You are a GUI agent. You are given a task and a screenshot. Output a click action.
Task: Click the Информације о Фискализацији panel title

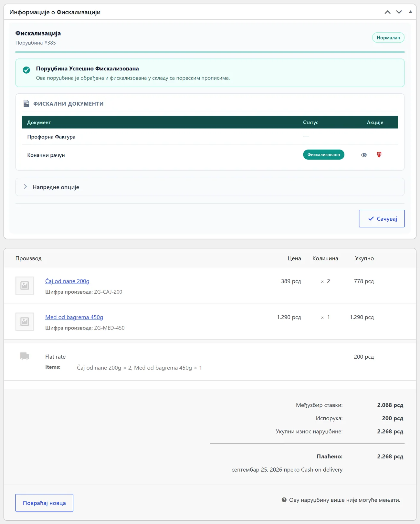click(x=55, y=12)
